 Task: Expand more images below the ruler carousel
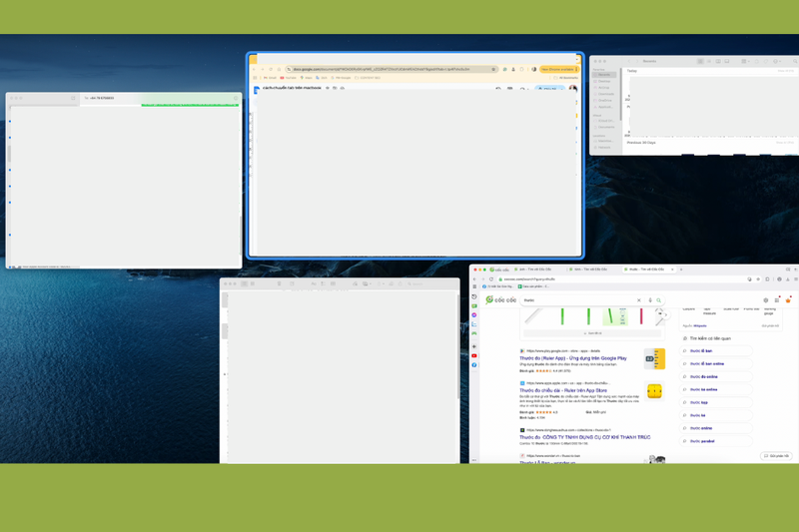tap(592, 333)
